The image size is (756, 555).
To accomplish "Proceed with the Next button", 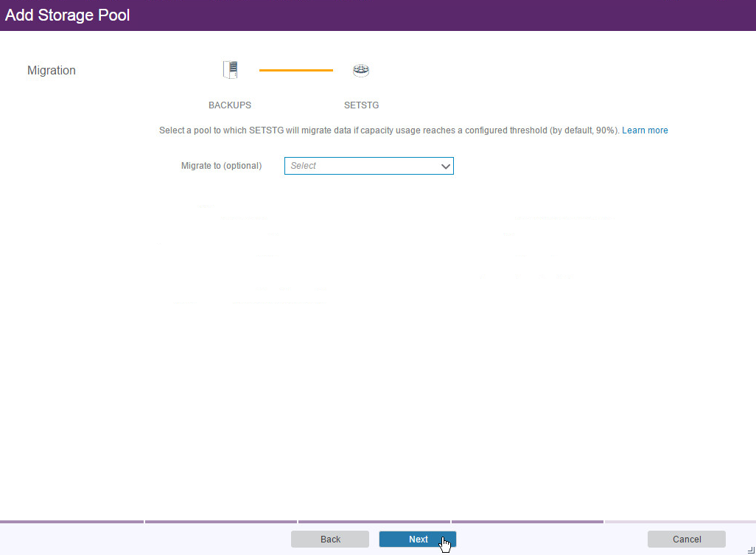I will click(418, 540).
